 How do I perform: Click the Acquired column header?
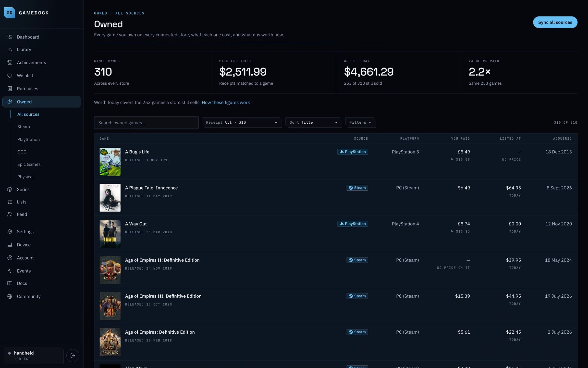pos(562,139)
